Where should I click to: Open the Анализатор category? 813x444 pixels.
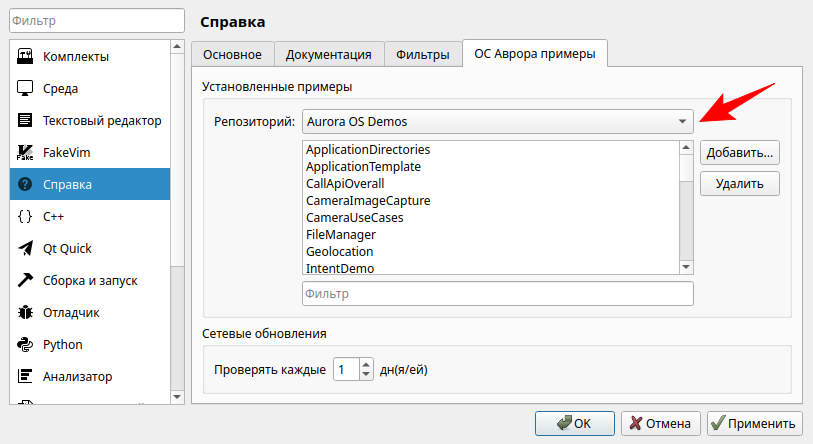tap(76, 377)
